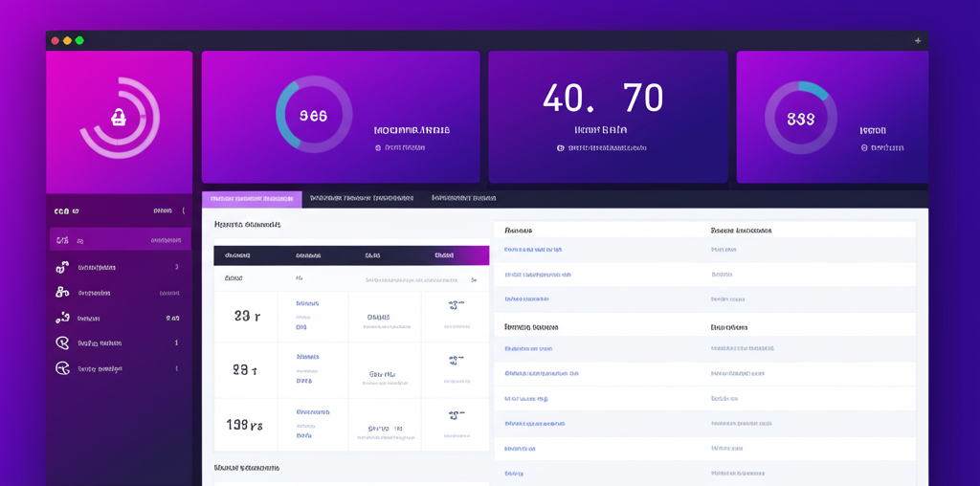The height and width of the screenshot is (486, 980).
Task: Click the 198 rs value in the table
Action: (244, 426)
